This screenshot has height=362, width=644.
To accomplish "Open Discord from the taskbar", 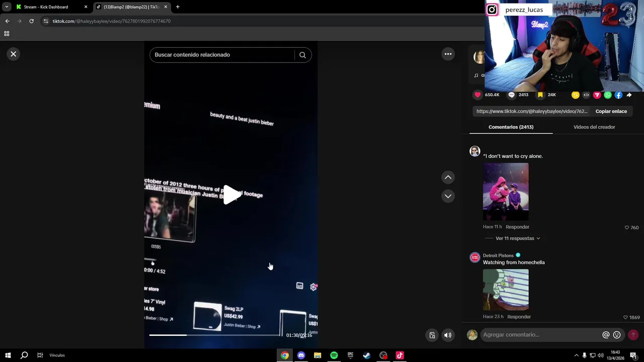I will [x=301, y=355].
